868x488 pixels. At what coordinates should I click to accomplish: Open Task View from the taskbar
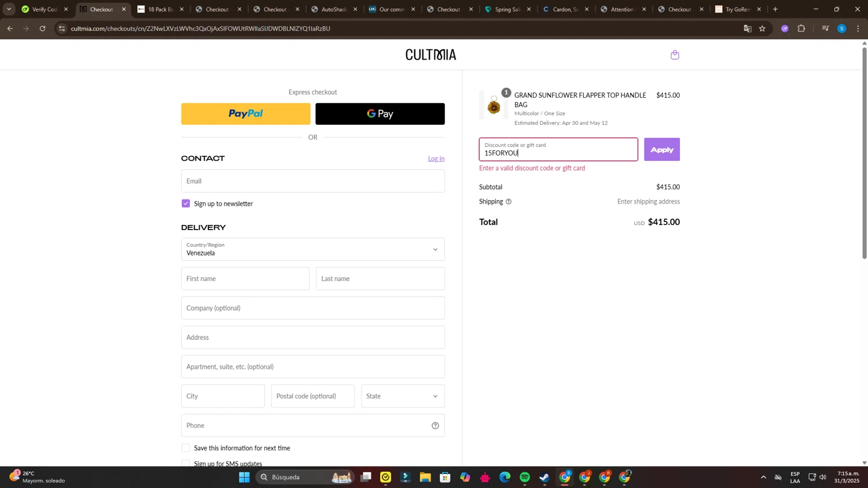click(366, 477)
